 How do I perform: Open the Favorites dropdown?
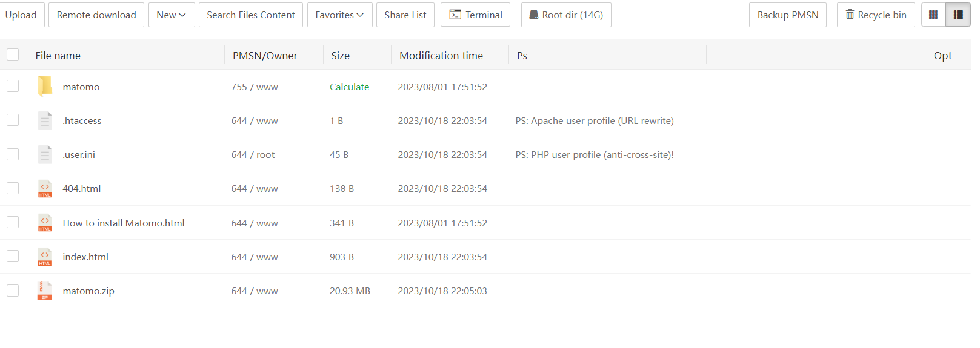(339, 15)
